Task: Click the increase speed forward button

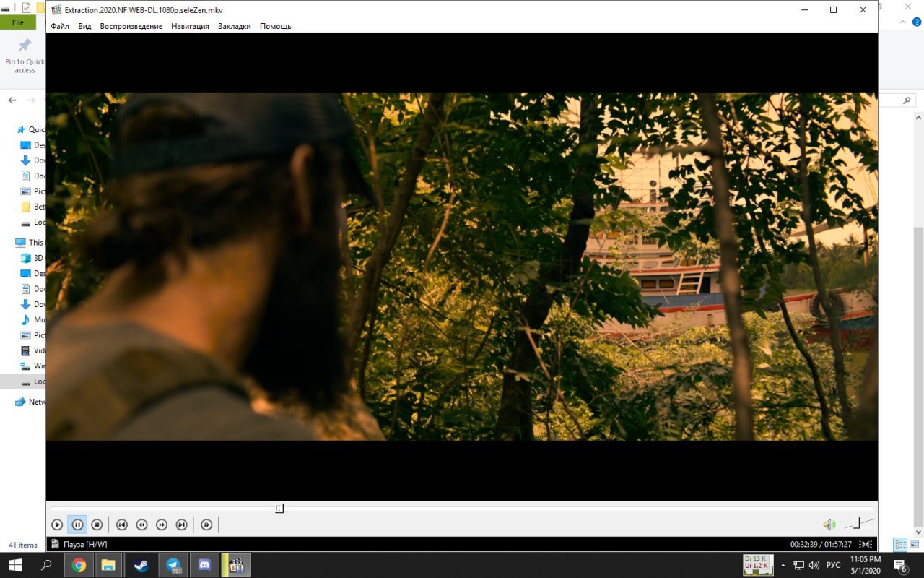Action: pyautogui.click(x=162, y=525)
